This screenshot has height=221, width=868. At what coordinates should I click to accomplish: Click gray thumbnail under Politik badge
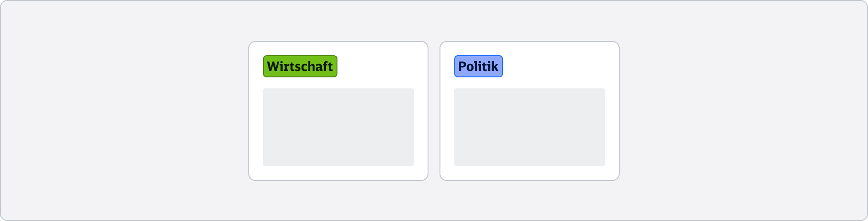pos(529,127)
